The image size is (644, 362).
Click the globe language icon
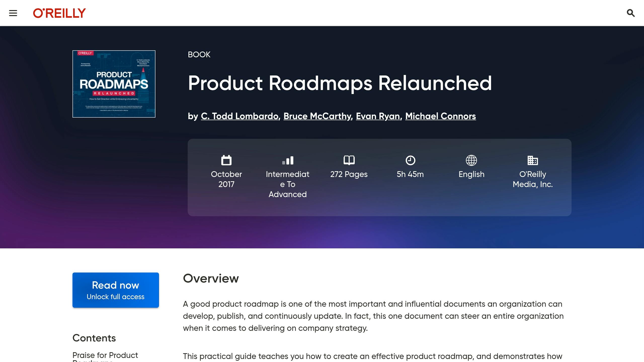(x=471, y=160)
